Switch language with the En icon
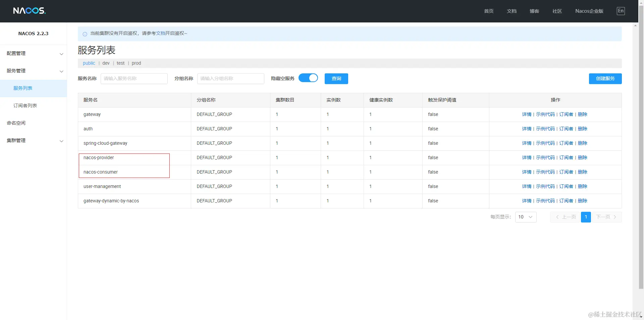Screen dimensions: 644x320 [x=621, y=11]
